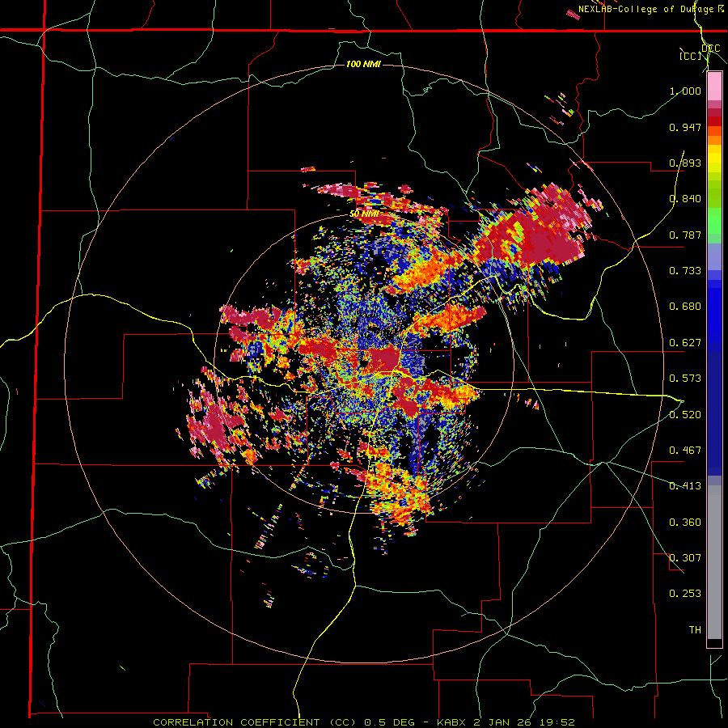The height and width of the screenshot is (728, 728).
Task: Click the (CC) legend heading
Action: [x=691, y=56]
